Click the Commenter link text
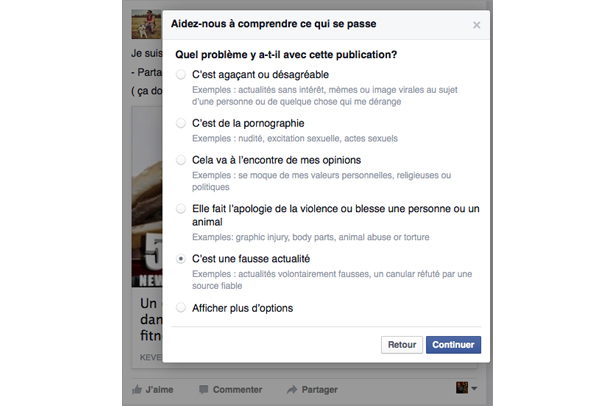This screenshot has height=406, width=615. (x=237, y=390)
